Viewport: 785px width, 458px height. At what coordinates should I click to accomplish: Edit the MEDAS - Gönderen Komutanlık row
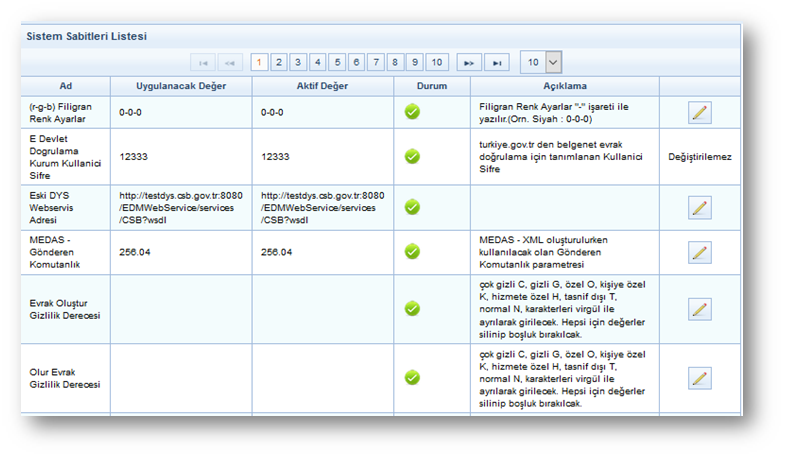coord(699,253)
